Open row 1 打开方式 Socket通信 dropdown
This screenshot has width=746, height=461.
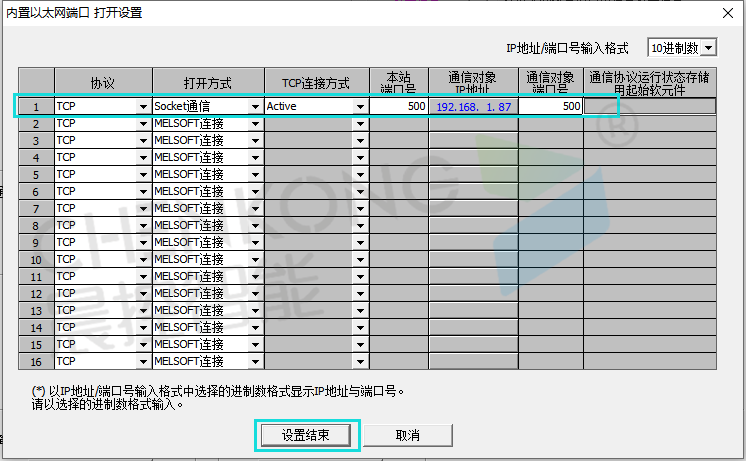click(255, 106)
